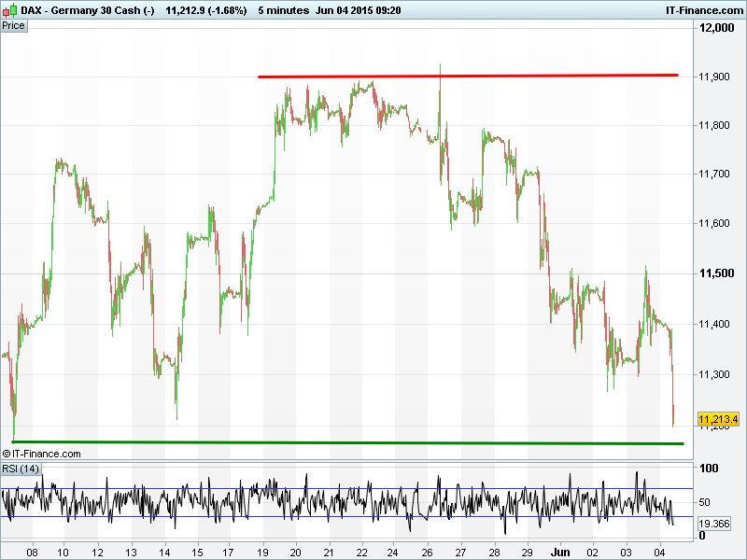Click the 12,000 price axis label
Screen dimensions: 747x560
[x=716, y=28]
